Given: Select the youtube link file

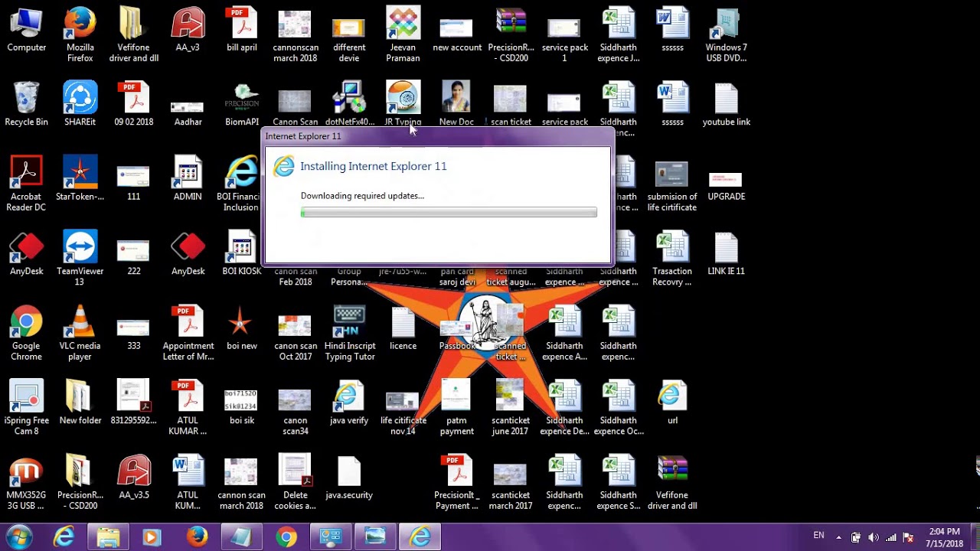Looking at the screenshot, I should [x=726, y=105].
